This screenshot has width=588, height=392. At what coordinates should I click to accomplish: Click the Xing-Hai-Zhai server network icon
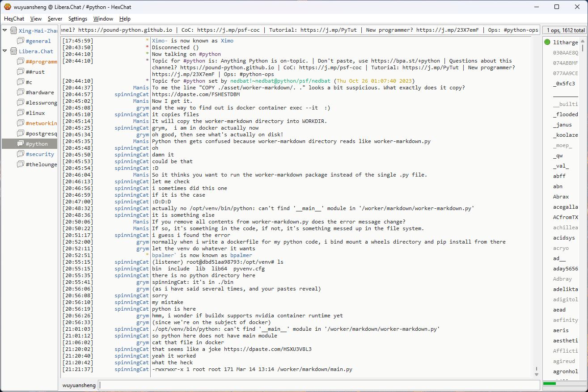[13, 31]
